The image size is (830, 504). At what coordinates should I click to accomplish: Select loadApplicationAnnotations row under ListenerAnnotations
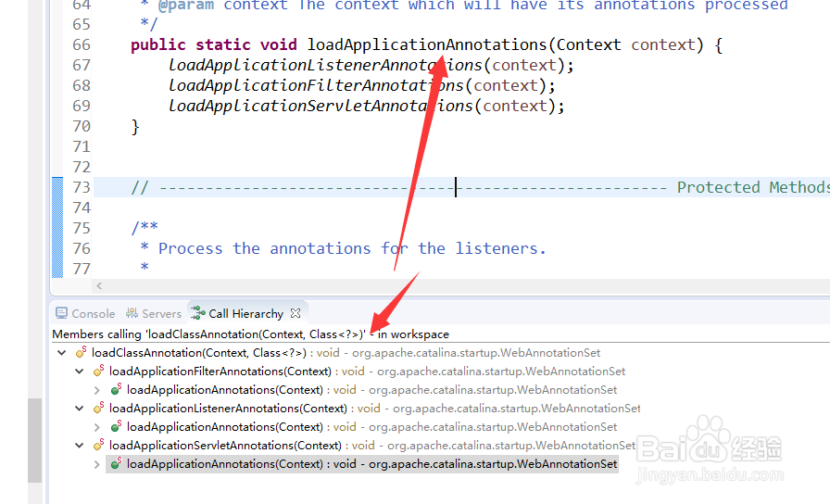coord(363,427)
